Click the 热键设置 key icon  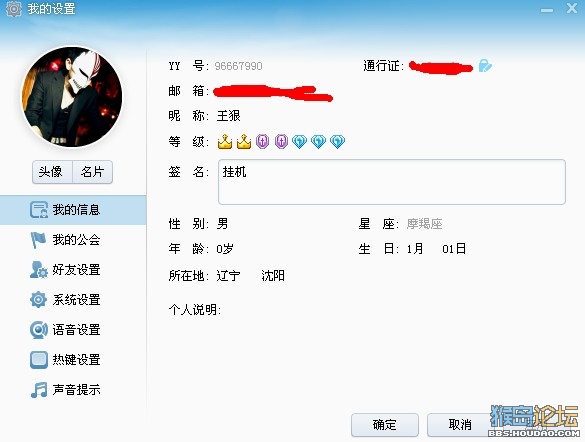[x=39, y=360]
